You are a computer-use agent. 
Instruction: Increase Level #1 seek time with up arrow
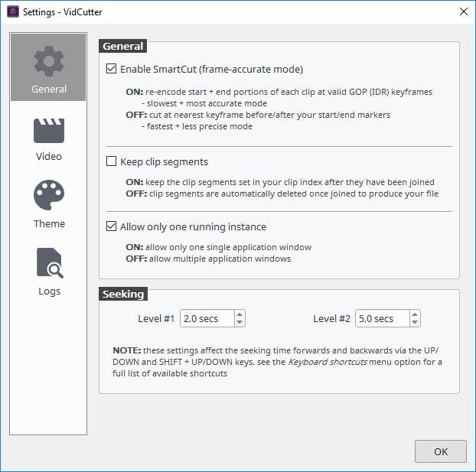point(240,314)
